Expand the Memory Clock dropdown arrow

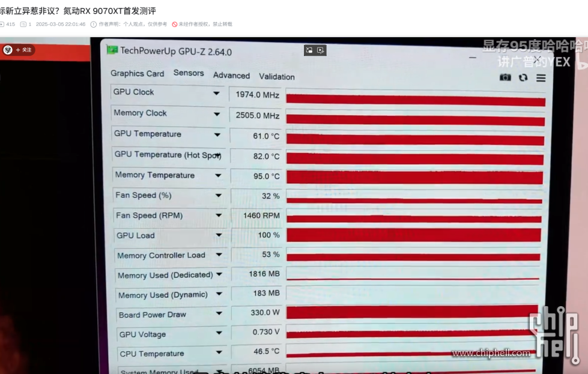(x=217, y=114)
